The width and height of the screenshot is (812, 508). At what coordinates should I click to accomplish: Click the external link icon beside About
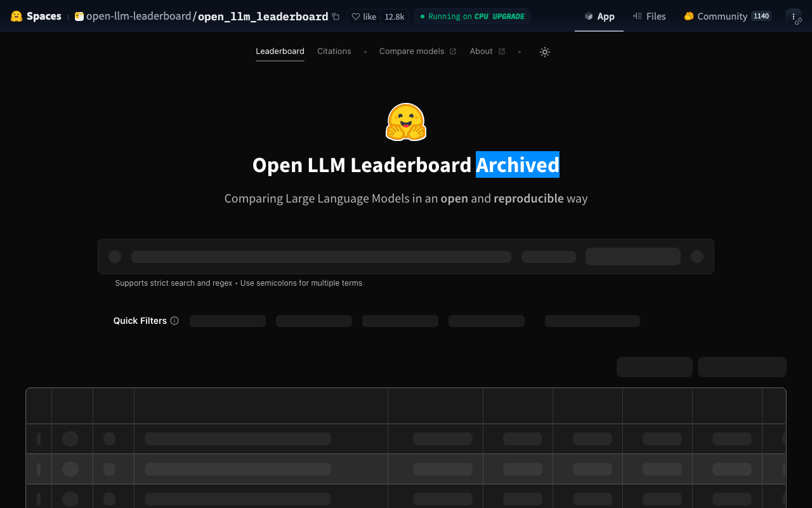coord(502,51)
